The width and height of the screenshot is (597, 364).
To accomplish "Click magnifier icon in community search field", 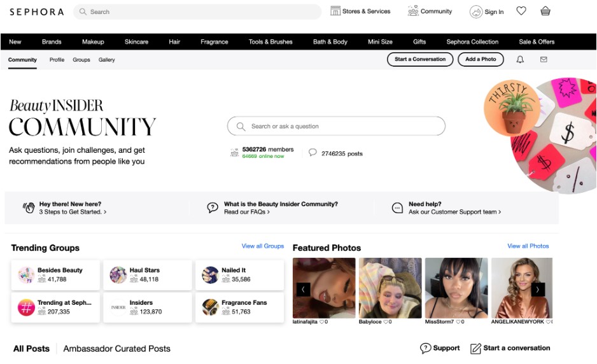I will point(241,127).
